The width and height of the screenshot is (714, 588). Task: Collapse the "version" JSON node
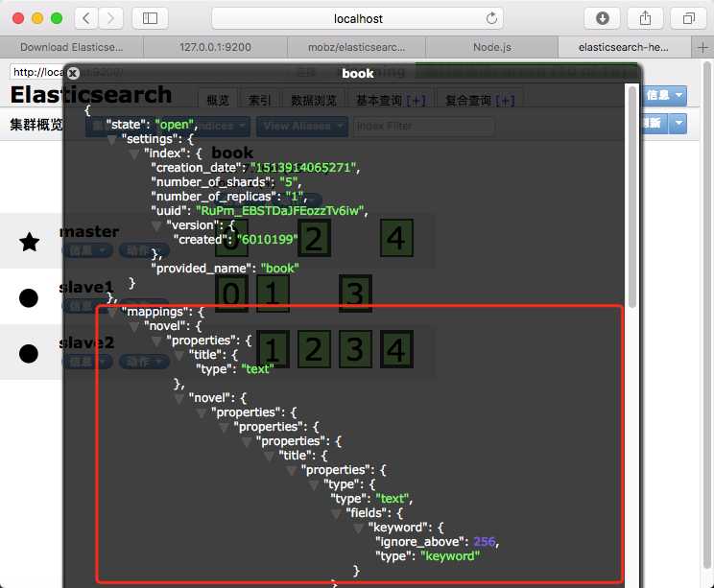(156, 226)
